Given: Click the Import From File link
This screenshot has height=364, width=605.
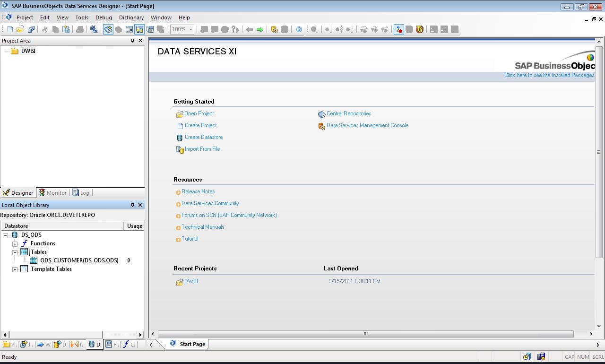Looking at the screenshot, I should click(202, 149).
